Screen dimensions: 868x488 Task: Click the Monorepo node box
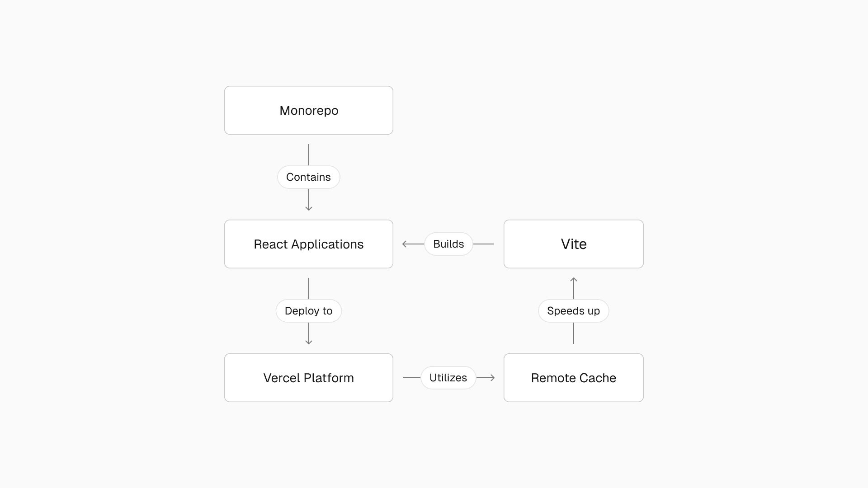[309, 110]
